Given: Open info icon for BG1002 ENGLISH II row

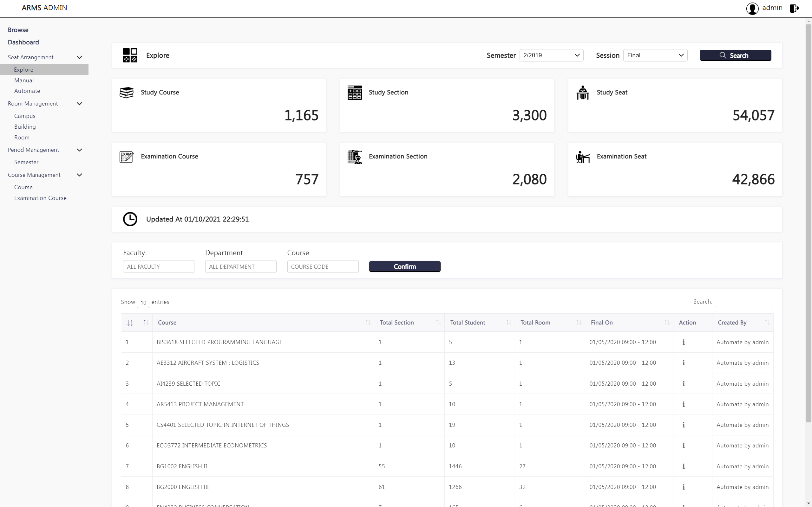Looking at the screenshot, I should [x=683, y=466].
